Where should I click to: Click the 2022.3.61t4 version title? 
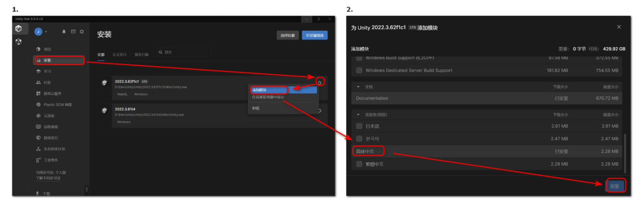pos(125,109)
